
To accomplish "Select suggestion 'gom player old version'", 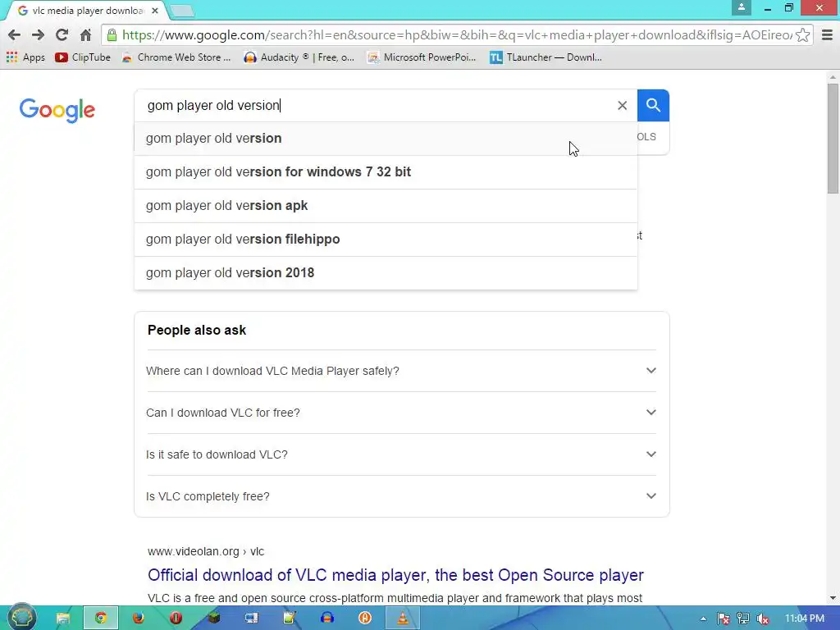I will 386,138.
